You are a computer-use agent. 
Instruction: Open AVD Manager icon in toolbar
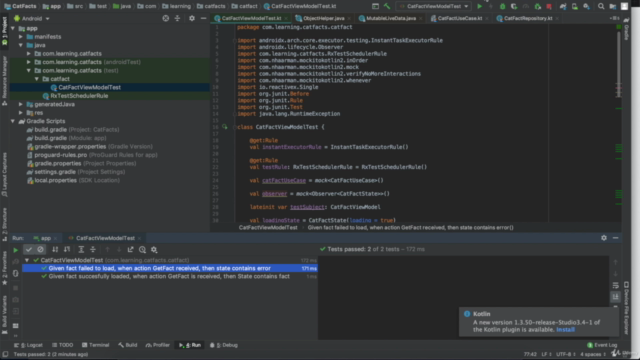point(574,6)
